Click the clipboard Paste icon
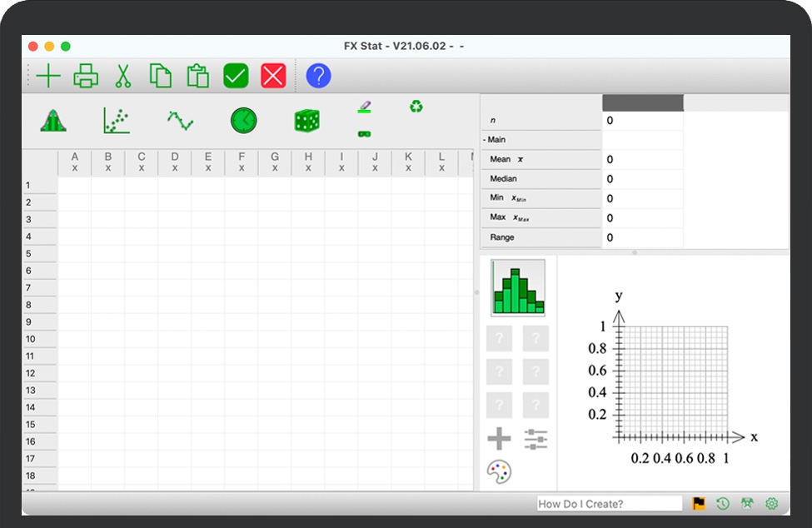 198,76
